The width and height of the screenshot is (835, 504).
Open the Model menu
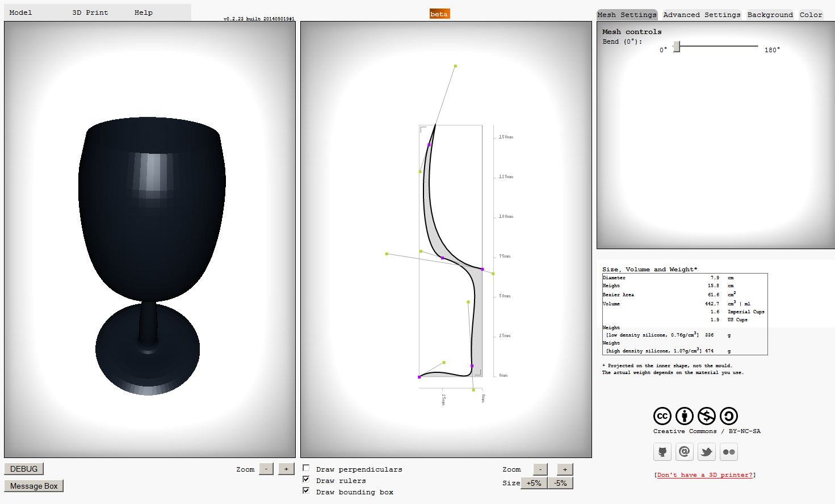20,12
